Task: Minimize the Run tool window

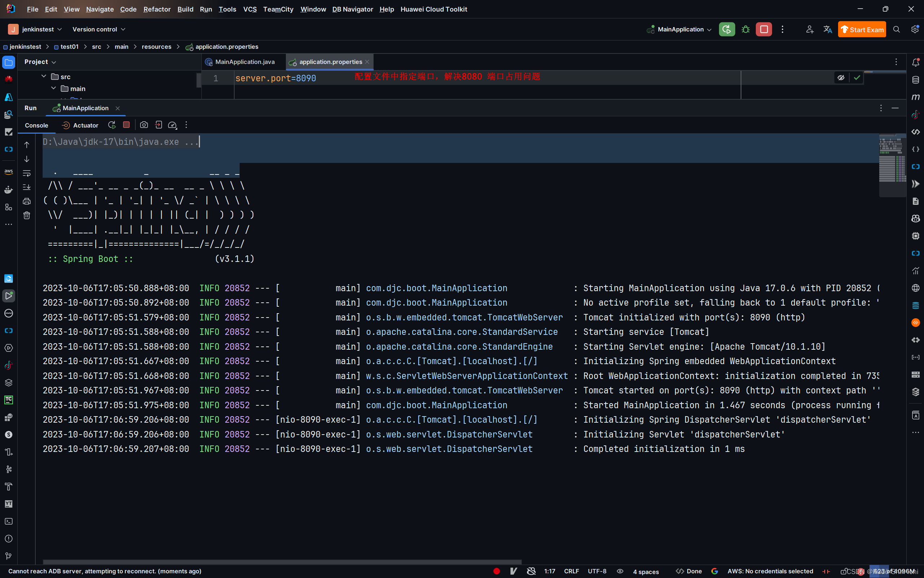Action: (895, 108)
